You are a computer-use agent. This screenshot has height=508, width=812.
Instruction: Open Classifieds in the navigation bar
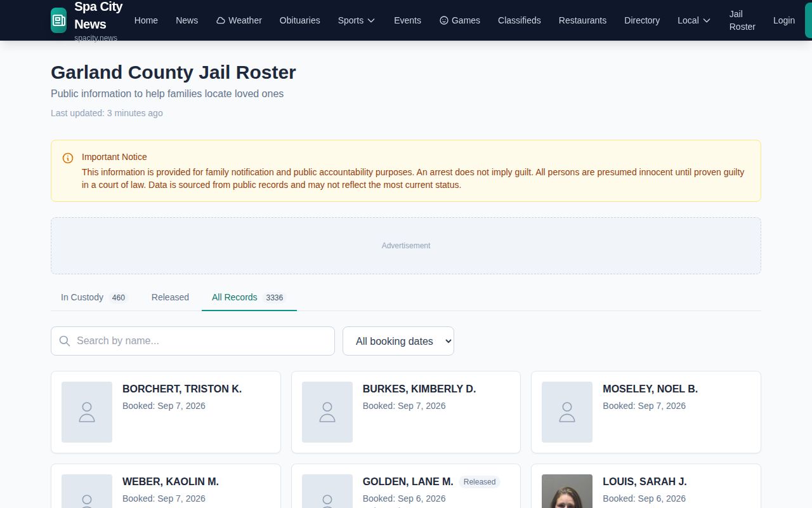[x=519, y=20]
